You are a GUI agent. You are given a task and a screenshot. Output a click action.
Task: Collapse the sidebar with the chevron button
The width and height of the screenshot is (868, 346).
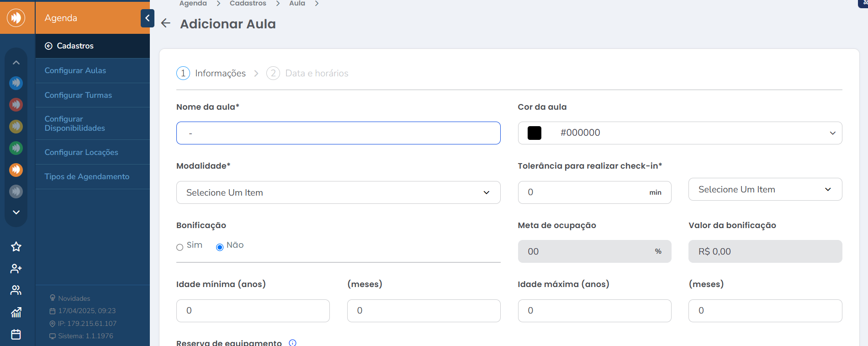(x=147, y=18)
